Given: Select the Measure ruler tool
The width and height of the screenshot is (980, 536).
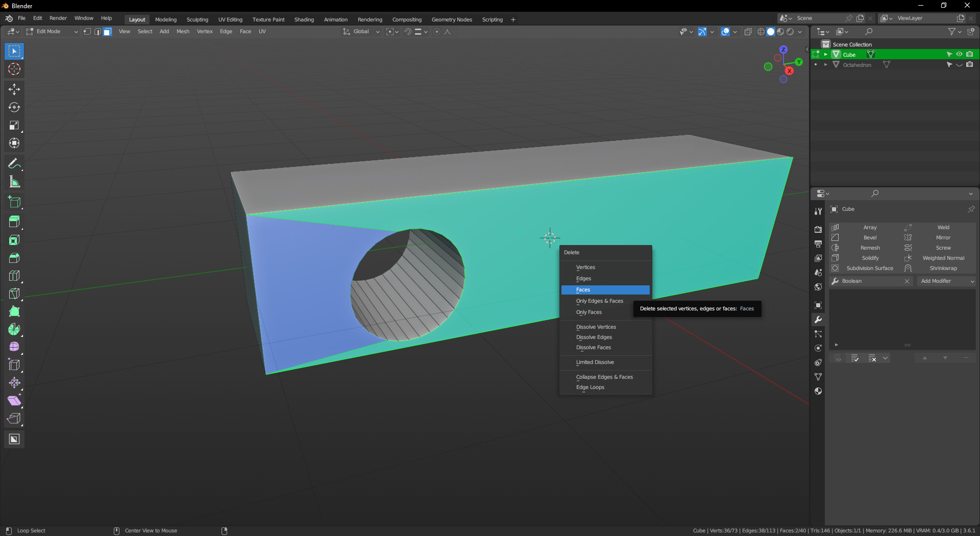Looking at the screenshot, I should 14,182.
